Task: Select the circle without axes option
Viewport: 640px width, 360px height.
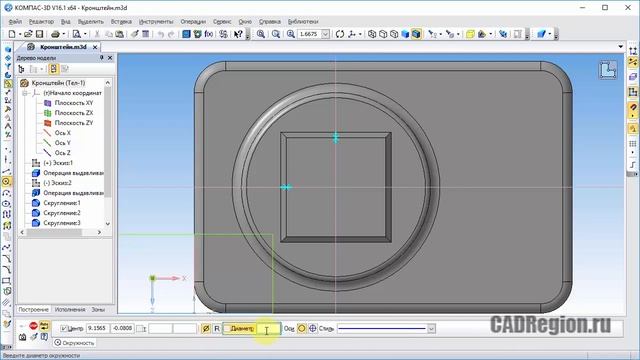Action: pyautogui.click(x=302, y=329)
